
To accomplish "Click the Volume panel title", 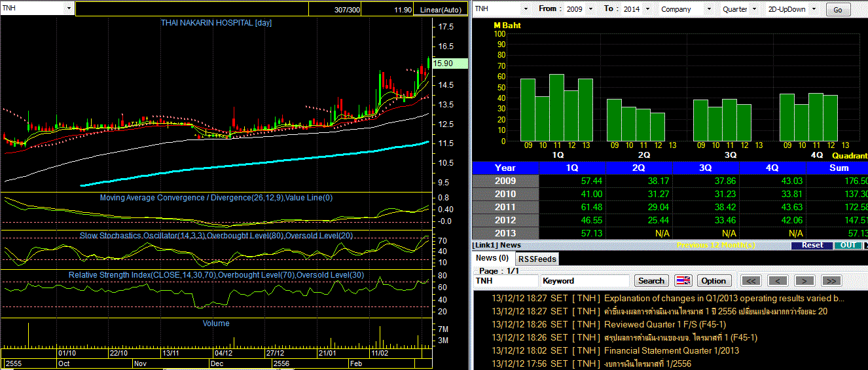I will 216,323.
